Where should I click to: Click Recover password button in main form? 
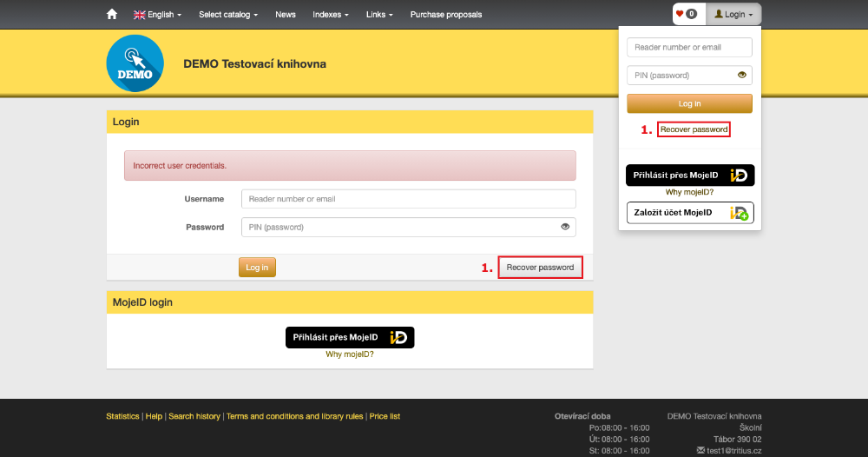point(540,267)
